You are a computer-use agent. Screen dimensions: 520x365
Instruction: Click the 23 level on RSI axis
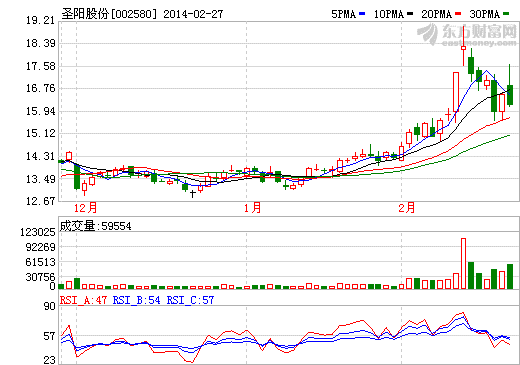tap(50, 360)
